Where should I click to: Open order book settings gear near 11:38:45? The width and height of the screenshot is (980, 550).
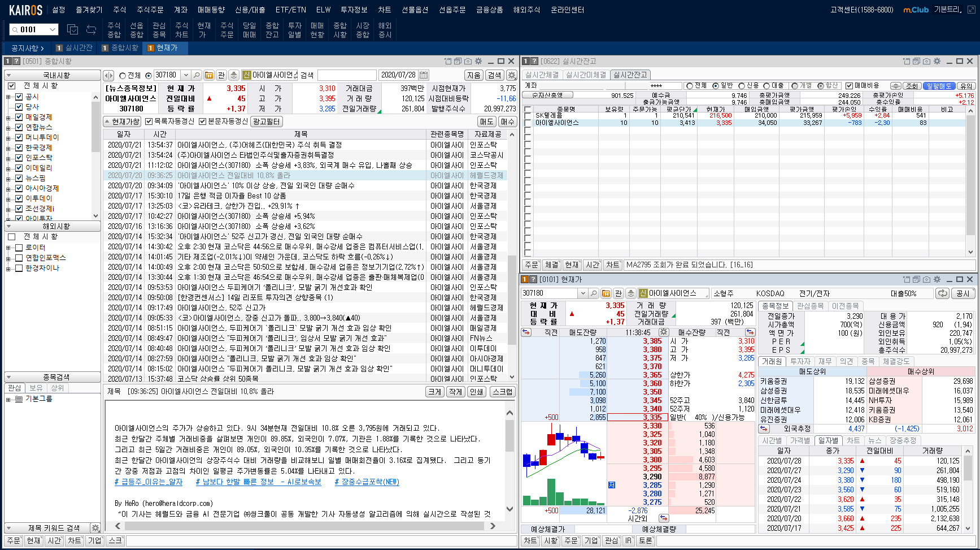coord(664,332)
